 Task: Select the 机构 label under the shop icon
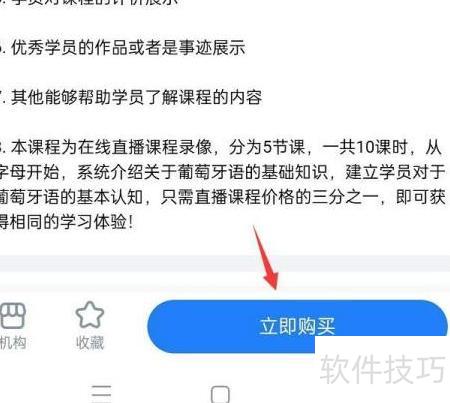coord(13,343)
